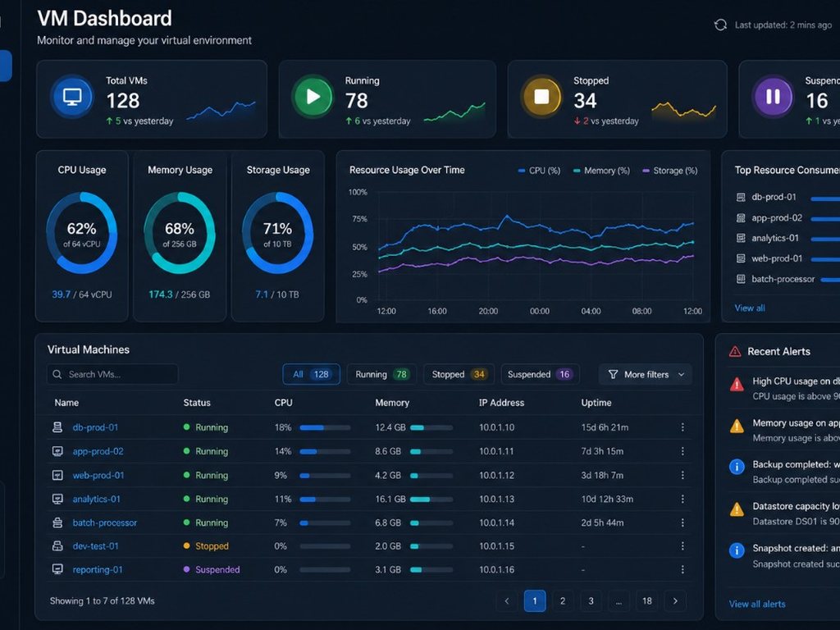
Task: Click the pagination ellipsis button
Action: click(619, 601)
